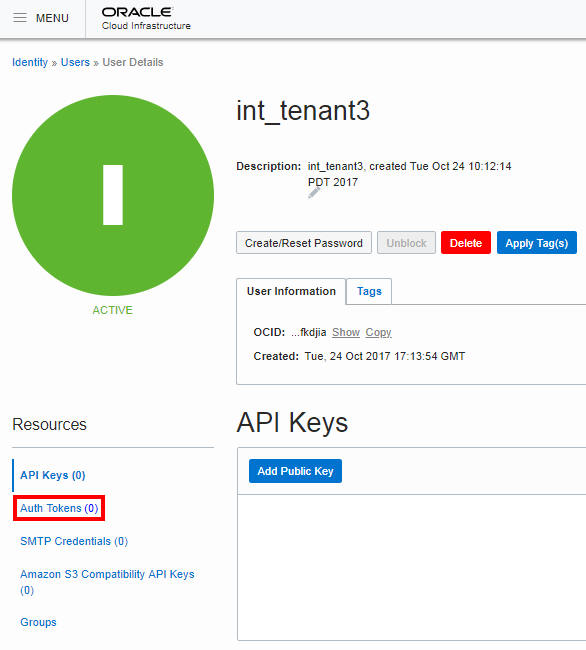Open Groups resource link
The height and width of the screenshot is (650, 586).
pyautogui.click(x=38, y=622)
